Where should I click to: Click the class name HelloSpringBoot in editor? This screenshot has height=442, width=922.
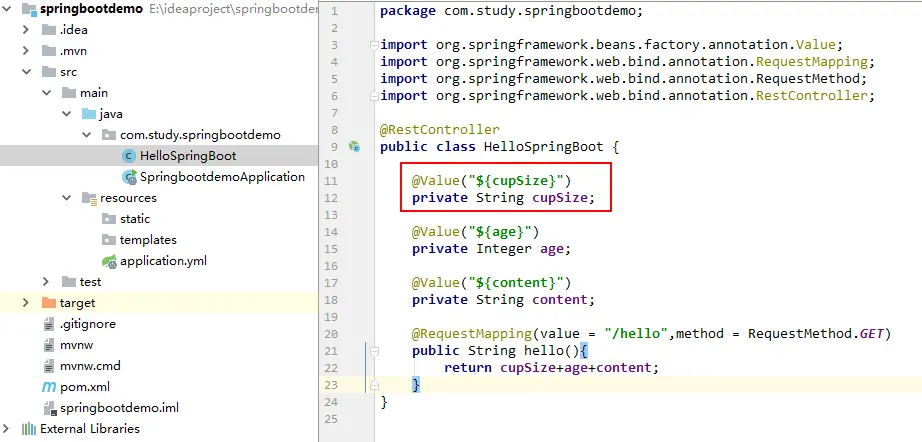pos(543,146)
